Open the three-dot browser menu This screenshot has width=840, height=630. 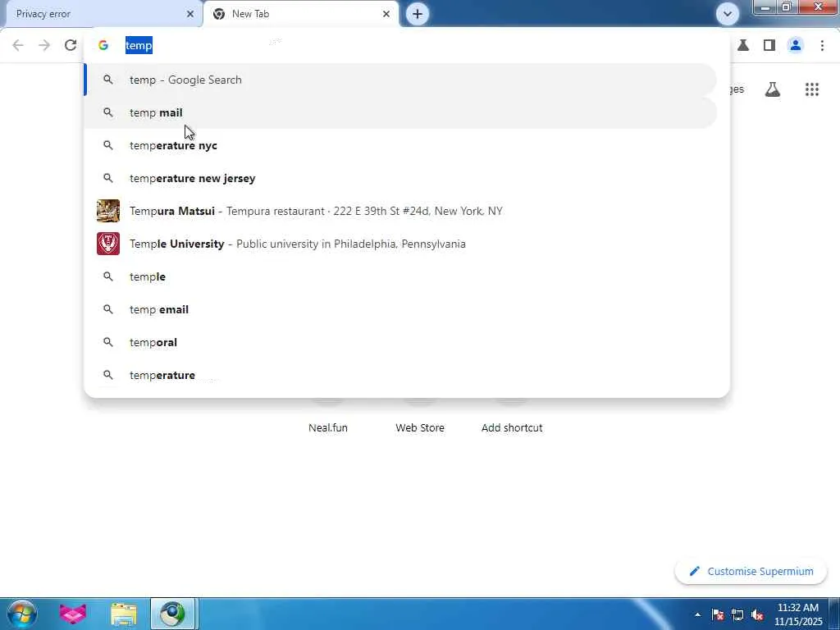[822, 46]
